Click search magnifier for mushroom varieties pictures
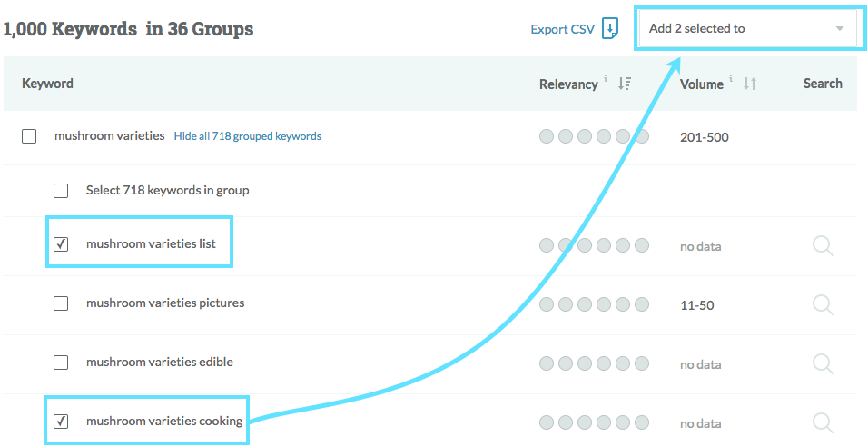Viewport: 868px width, 447px height. (x=823, y=304)
